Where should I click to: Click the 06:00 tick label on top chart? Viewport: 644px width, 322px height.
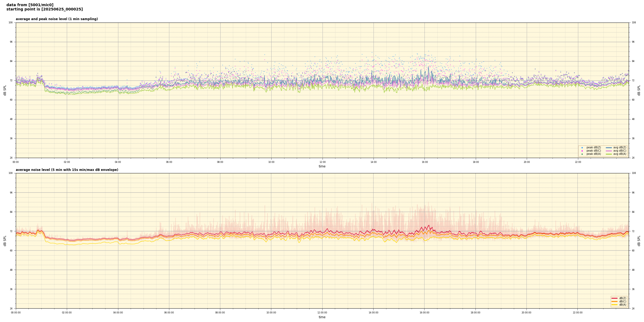pyautogui.click(x=169, y=162)
